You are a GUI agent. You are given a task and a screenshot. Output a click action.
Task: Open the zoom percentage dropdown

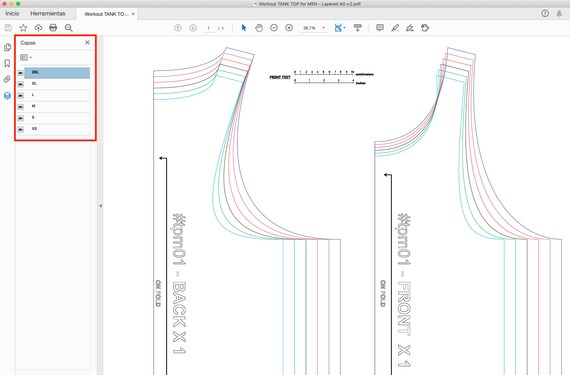click(324, 28)
